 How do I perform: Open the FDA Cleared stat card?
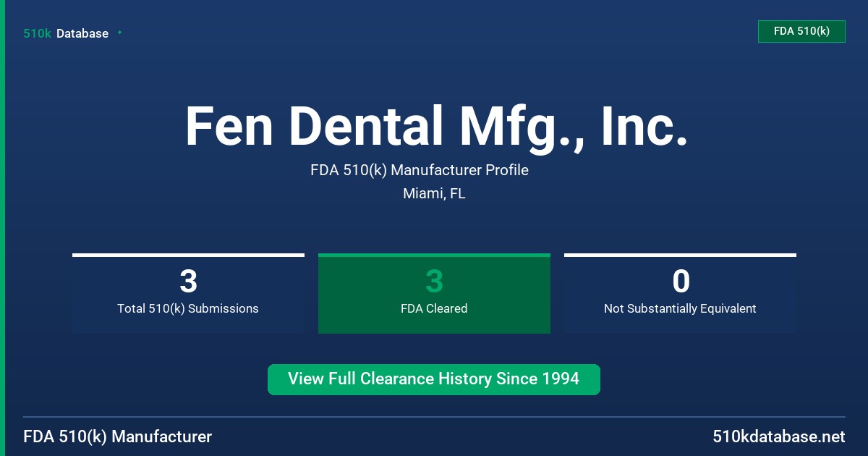pos(434,293)
